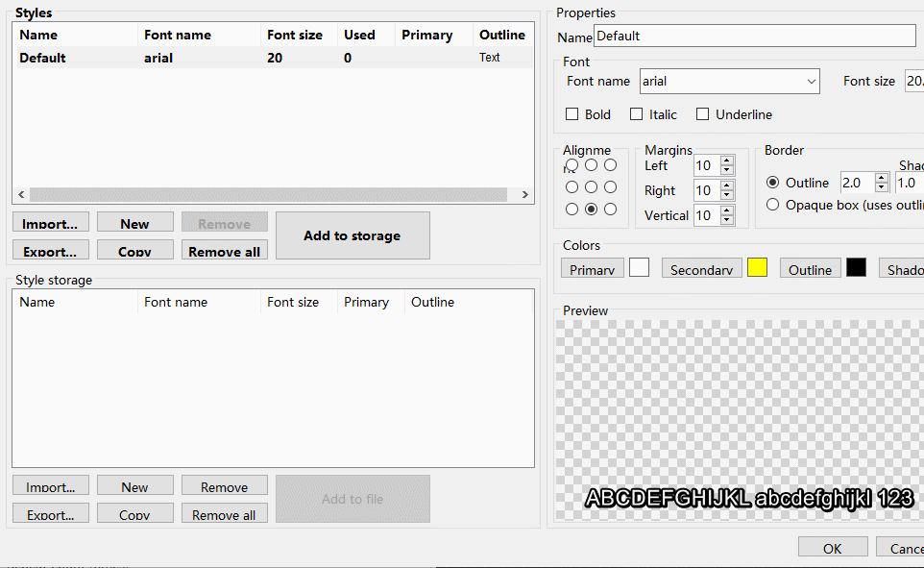Viewport: 924px width, 568px height.
Task: Select the bottom-right alignment radio button
Action: [610, 209]
